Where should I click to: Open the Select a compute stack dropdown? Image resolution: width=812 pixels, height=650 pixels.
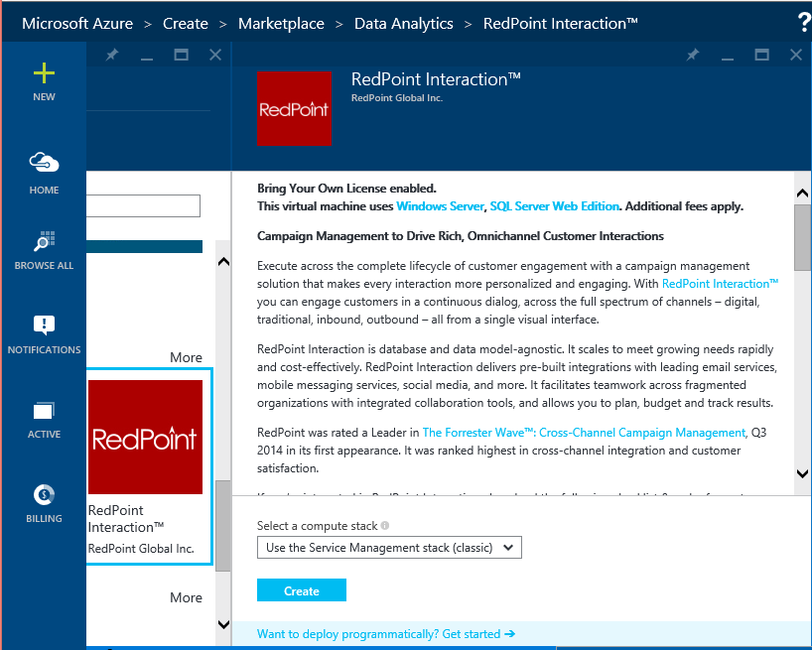389,547
